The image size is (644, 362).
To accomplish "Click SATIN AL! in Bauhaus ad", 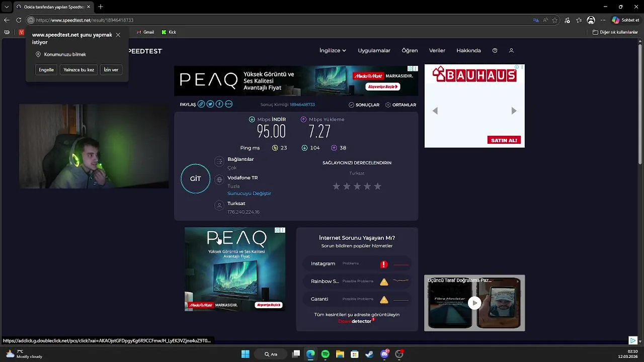I will (x=504, y=140).
